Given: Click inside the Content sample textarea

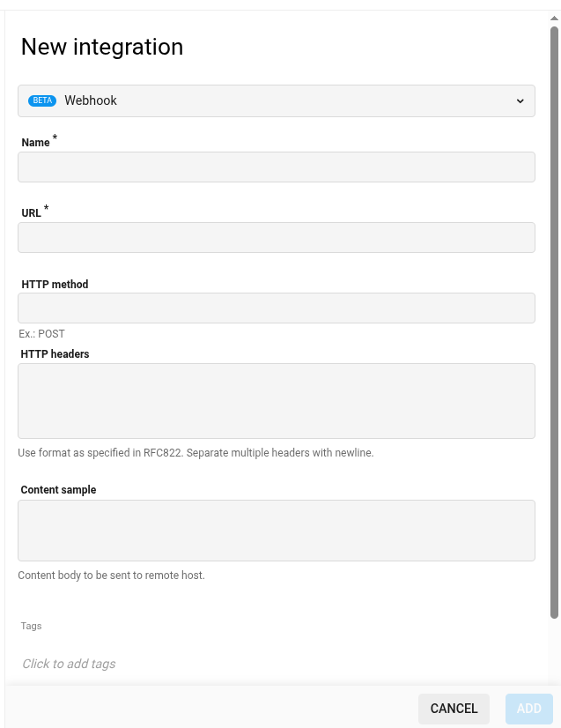Looking at the screenshot, I should (x=276, y=530).
